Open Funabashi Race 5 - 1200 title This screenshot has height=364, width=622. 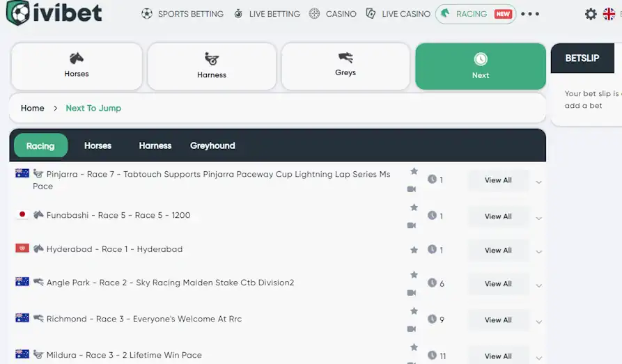[x=118, y=215]
